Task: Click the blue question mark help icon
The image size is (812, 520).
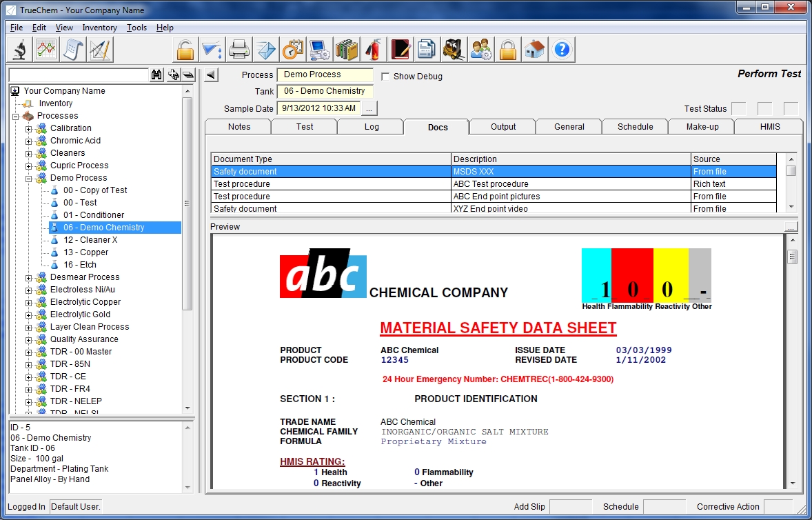Action: click(562, 50)
